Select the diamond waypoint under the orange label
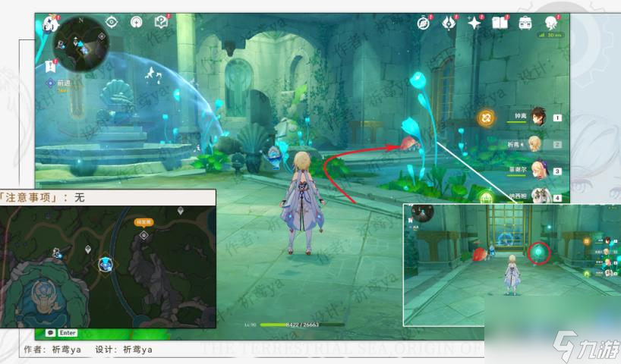The image size is (621, 364). (x=143, y=235)
